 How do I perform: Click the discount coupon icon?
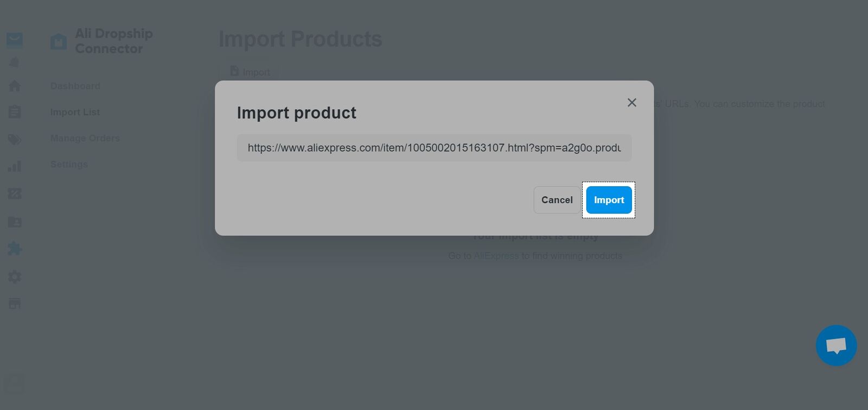[14, 194]
